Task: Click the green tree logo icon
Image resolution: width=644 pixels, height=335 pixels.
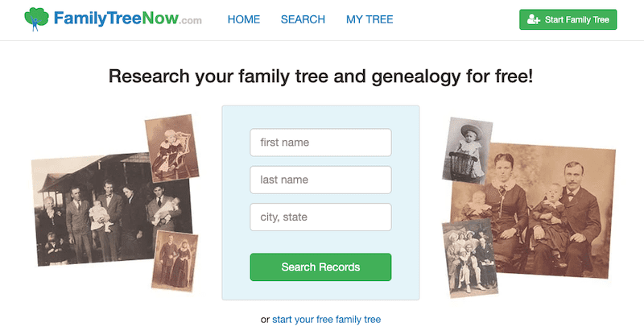Action: (36, 19)
